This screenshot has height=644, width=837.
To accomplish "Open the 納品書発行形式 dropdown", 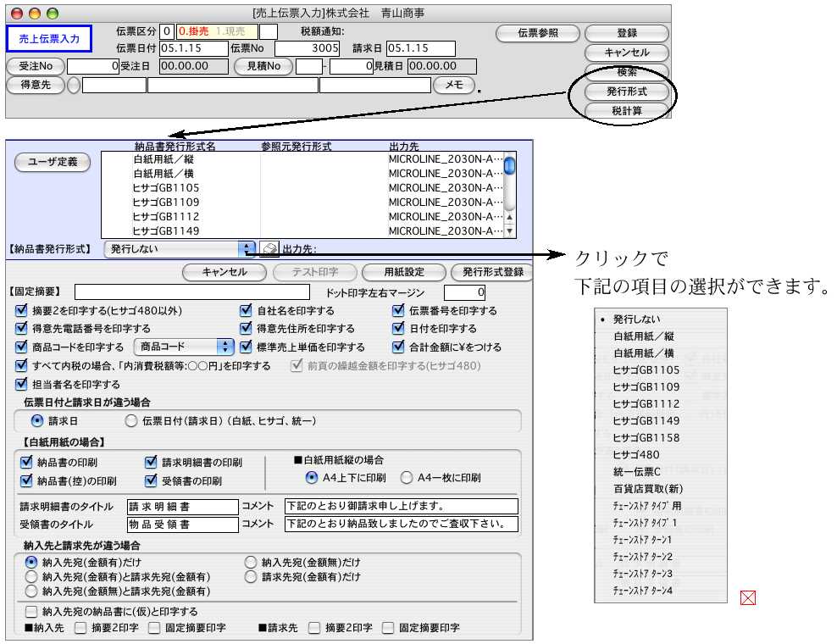I will [x=179, y=249].
